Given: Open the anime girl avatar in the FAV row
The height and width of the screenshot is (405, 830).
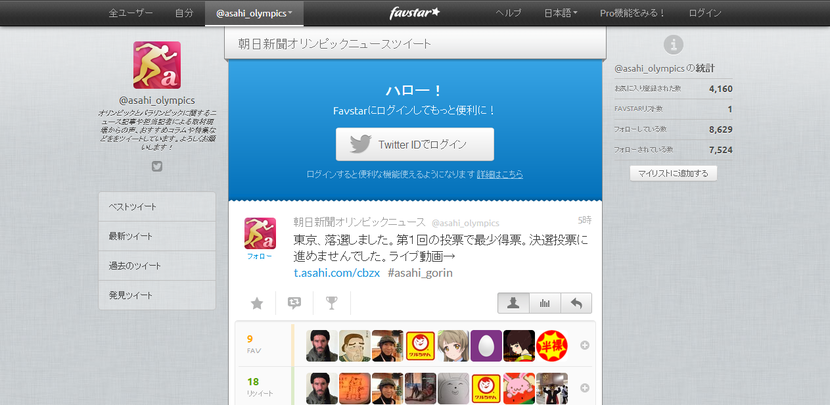Looking at the screenshot, I should (453, 346).
